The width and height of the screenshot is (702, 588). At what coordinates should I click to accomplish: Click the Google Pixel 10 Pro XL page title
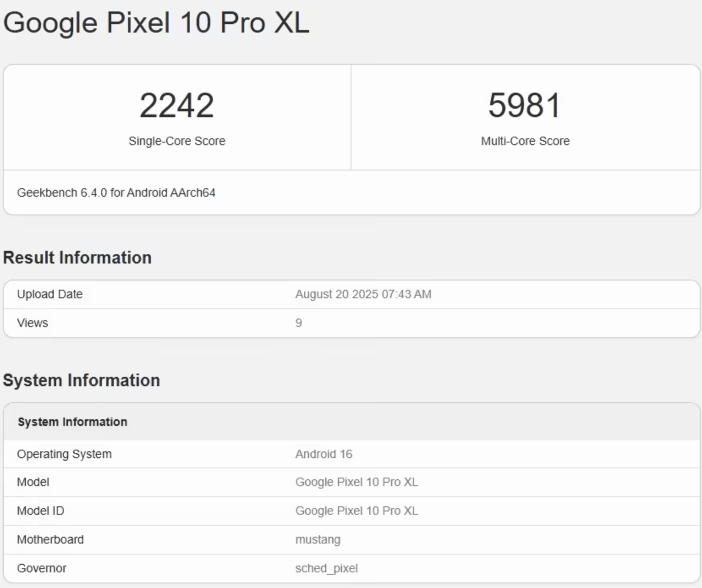156,22
